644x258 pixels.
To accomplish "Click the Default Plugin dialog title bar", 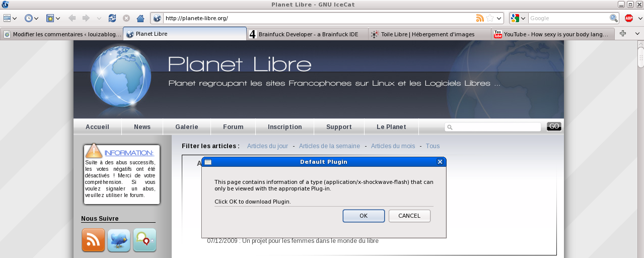I will point(323,162).
